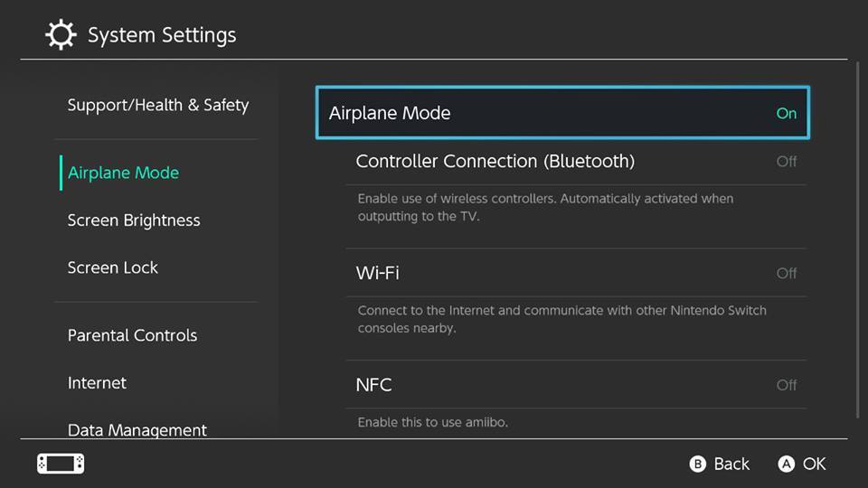The height and width of the screenshot is (488, 868).
Task: Click the System Settings gear icon
Action: (x=61, y=35)
